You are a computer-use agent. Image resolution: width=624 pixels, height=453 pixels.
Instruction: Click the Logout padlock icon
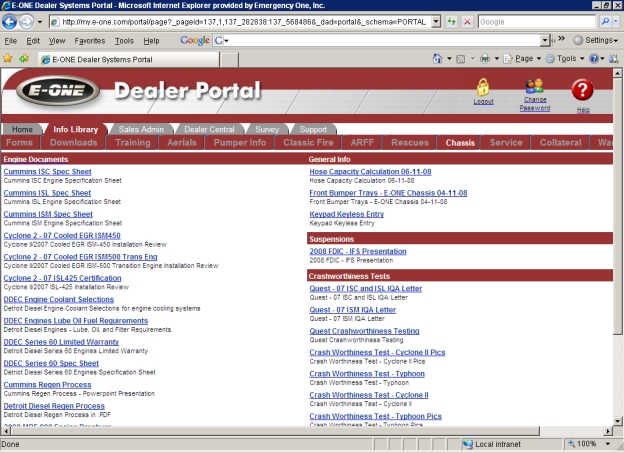(x=483, y=87)
